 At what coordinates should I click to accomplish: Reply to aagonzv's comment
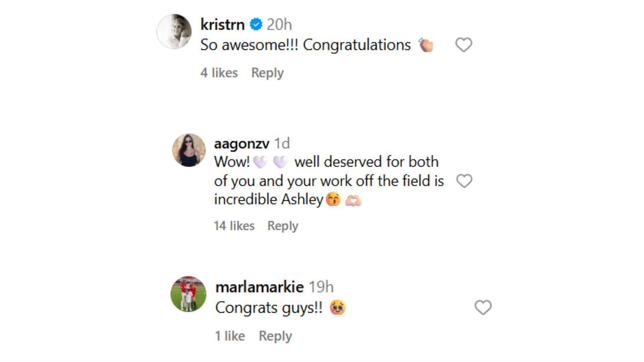coord(282,226)
